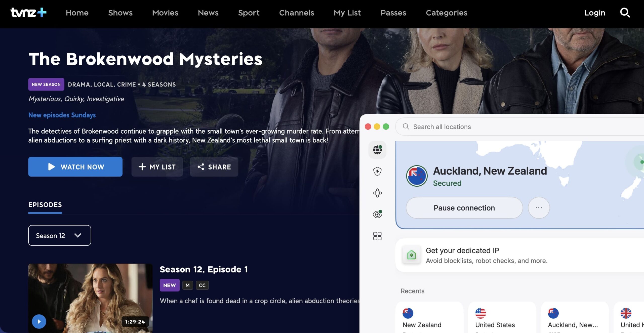Click the TVNZ+ logo
Image resolution: width=644 pixels, height=333 pixels.
point(28,12)
